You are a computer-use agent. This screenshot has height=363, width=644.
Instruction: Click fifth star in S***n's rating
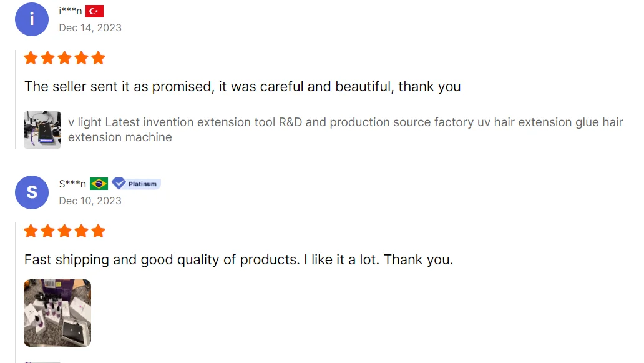98,232
